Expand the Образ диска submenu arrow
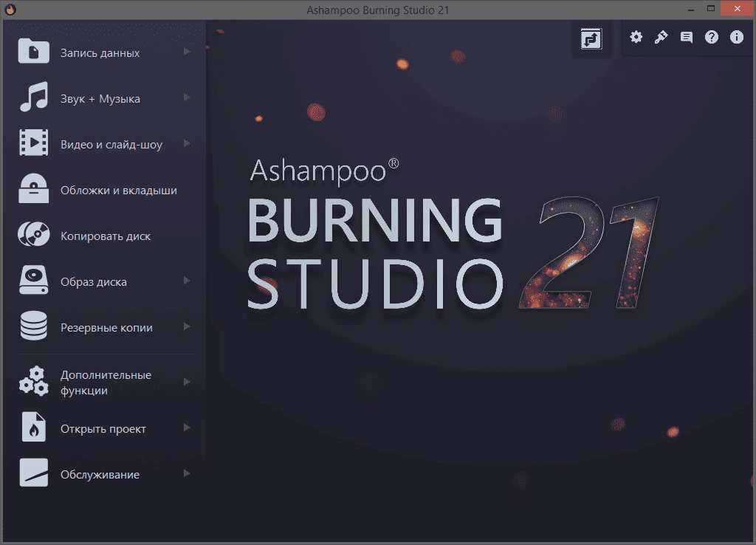 (187, 281)
